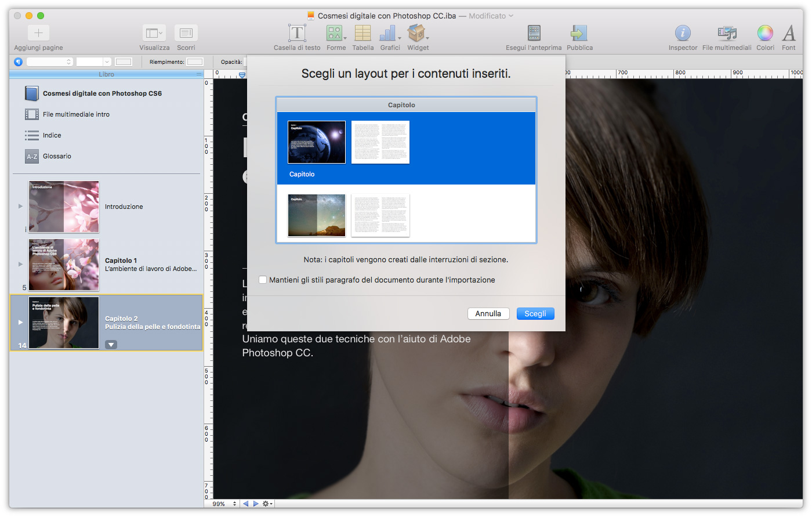The height and width of the screenshot is (517, 812).
Task: Open the Inspector panel
Action: (x=683, y=33)
